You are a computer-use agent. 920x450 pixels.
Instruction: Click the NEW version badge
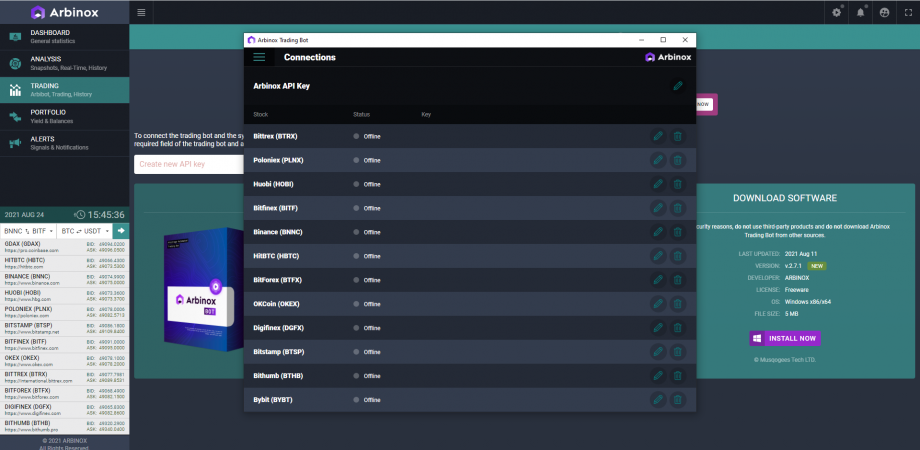(x=816, y=266)
